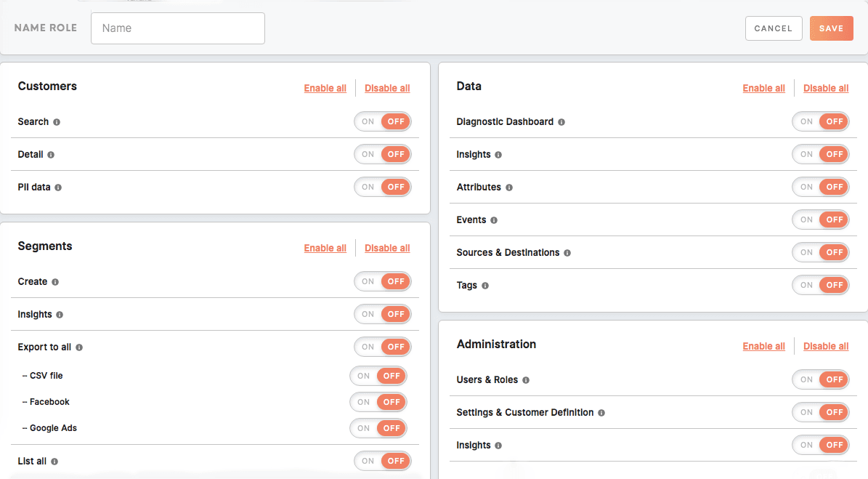Click info icon beside PII data

58,188
